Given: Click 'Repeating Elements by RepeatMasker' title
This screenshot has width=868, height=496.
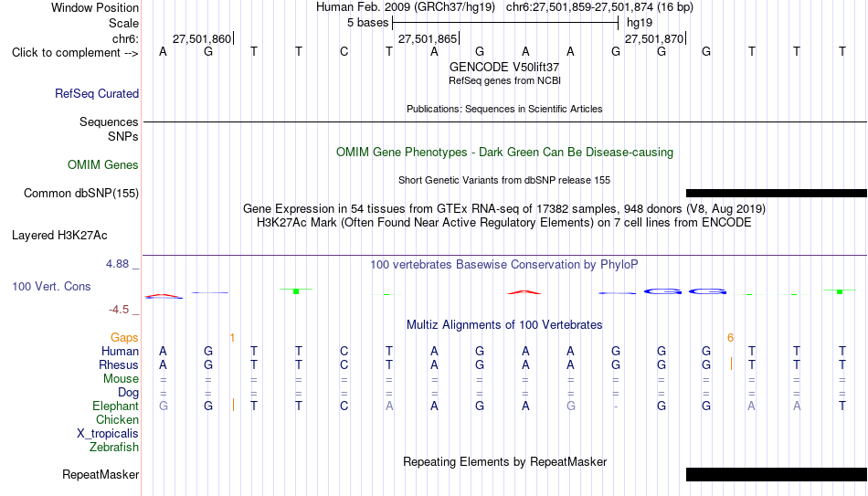Looking at the screenshot, I should [504, 461].
